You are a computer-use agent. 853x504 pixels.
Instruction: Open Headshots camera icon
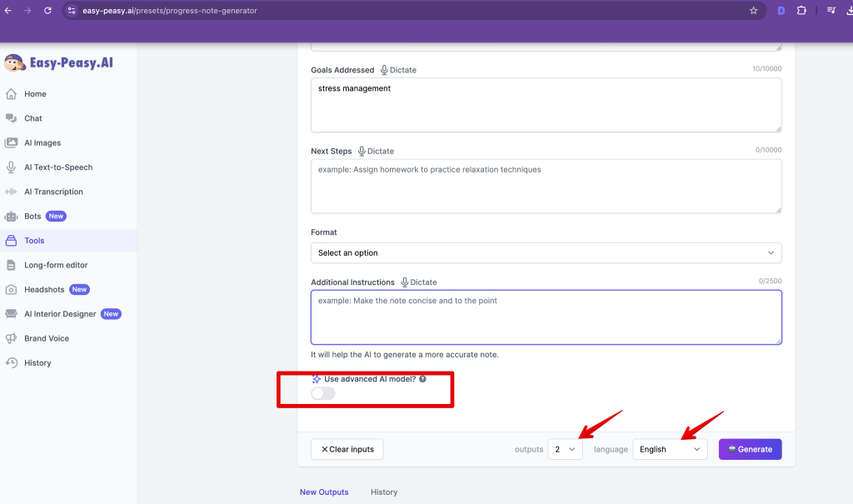pyautogui.click(x=12, y=290)
